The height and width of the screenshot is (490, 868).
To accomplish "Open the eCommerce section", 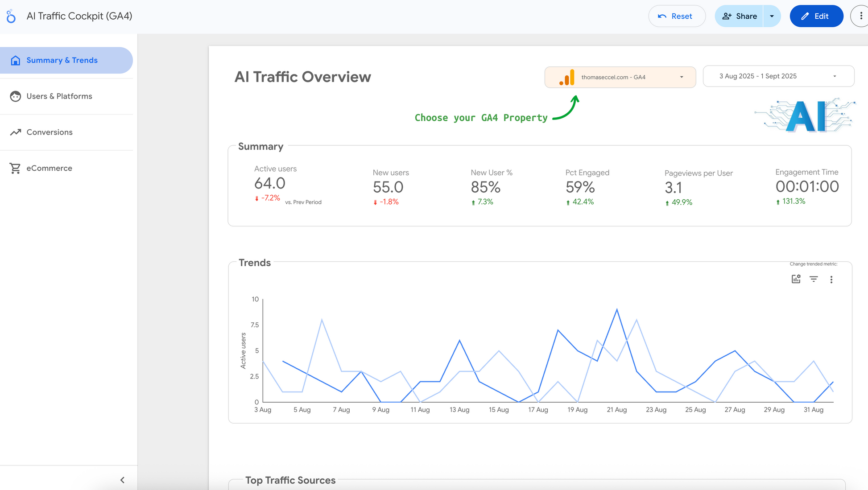I will [49, 168].
